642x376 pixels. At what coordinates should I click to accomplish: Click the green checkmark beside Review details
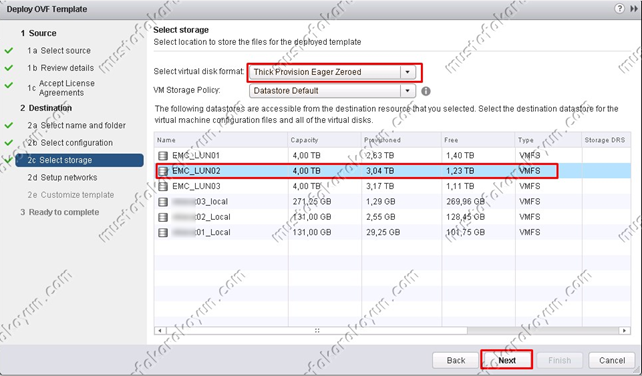pyautogui.click(x=9, y=68)
